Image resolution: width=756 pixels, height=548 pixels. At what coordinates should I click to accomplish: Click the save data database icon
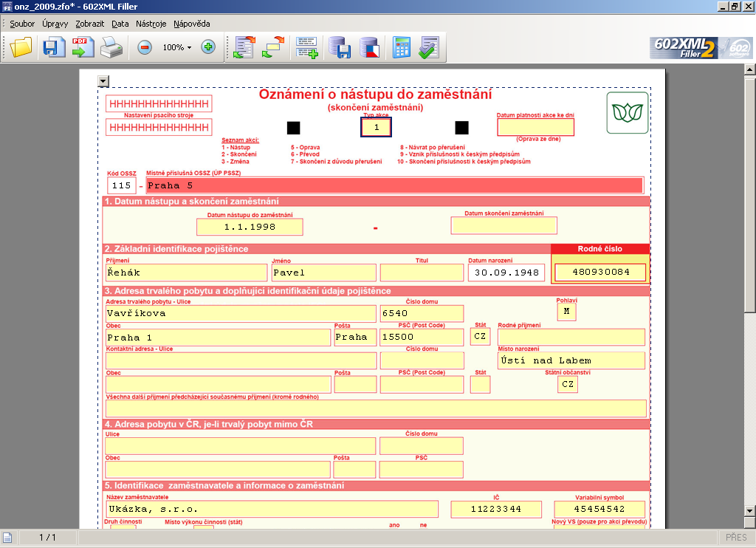[340, 47]
